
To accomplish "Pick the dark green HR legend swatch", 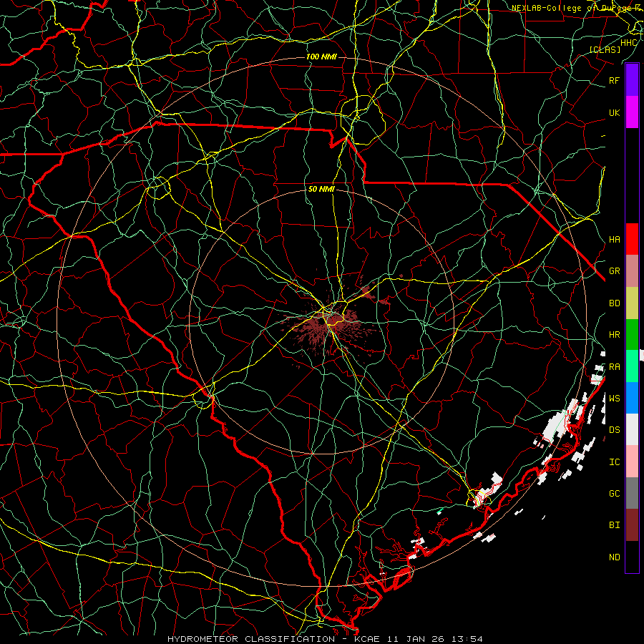I will 632,335.
